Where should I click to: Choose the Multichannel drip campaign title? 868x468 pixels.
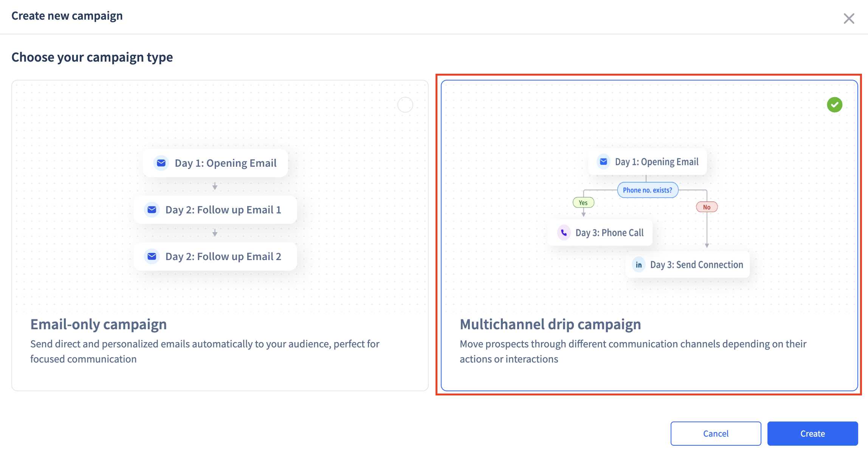pos(550,324)
